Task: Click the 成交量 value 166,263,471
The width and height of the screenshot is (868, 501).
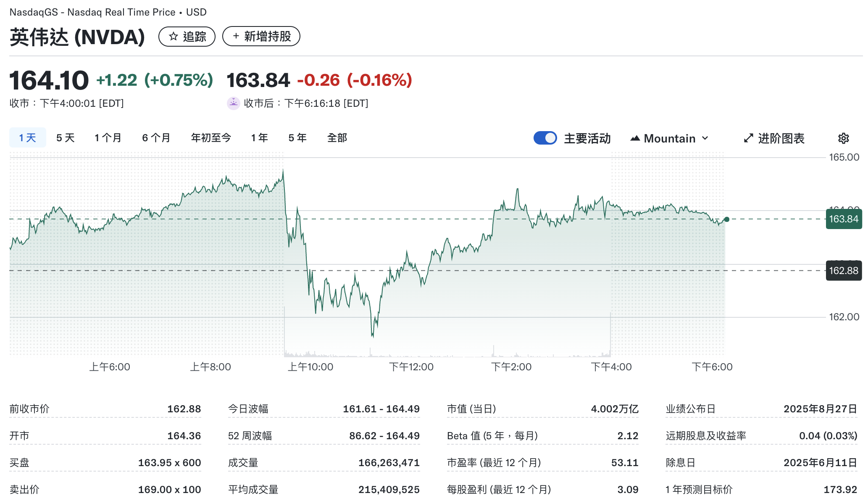Action: pyautogui.click(x=389, y=463)
